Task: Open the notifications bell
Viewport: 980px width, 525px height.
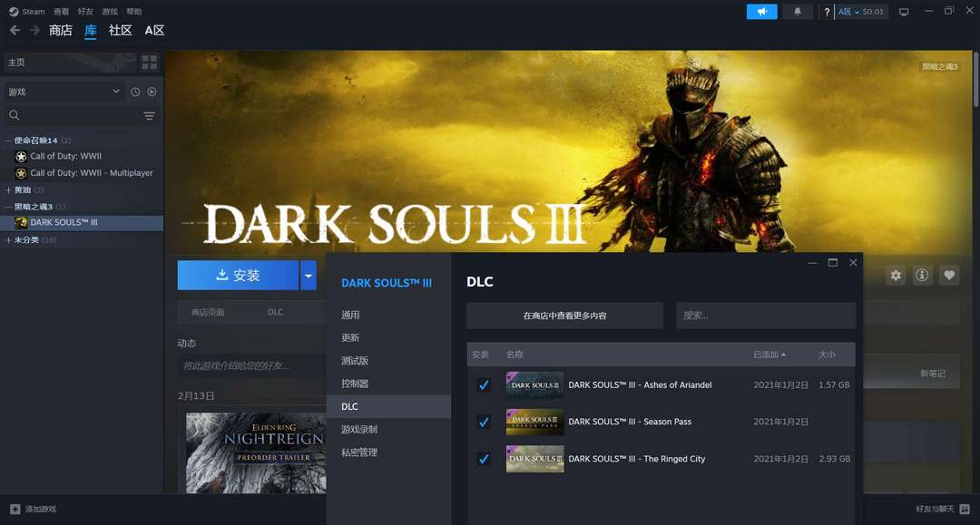Action: (x=798, y=11)
